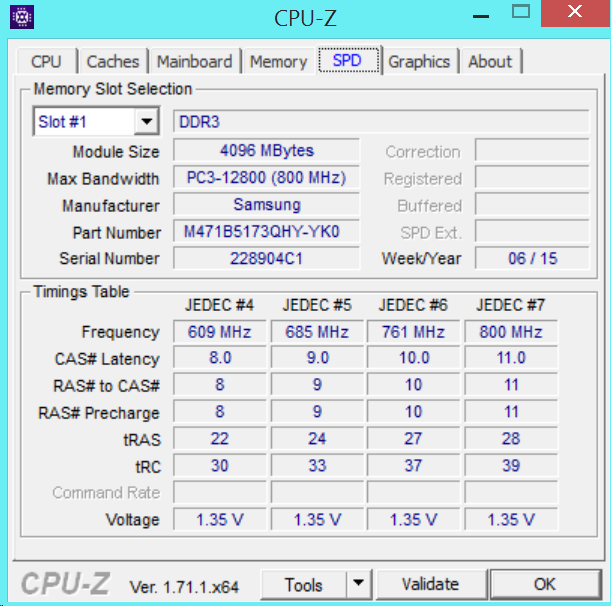Select the Graphics tab

(x=419, y=62)
